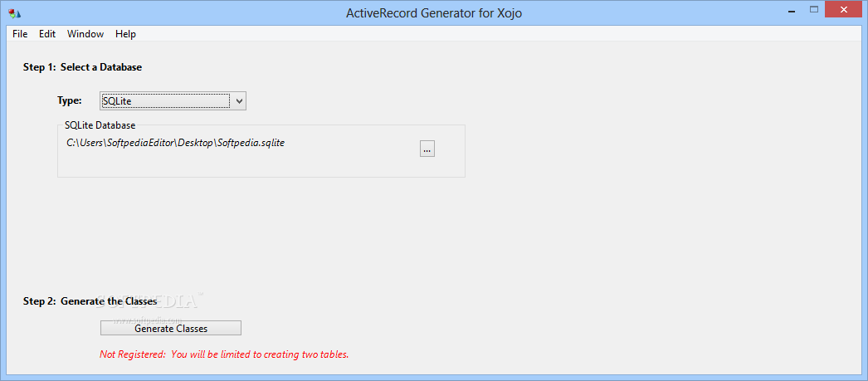Click the Type: label
Image resolution: width=868 pixels, height=381 pixels.
click(69, 100)
